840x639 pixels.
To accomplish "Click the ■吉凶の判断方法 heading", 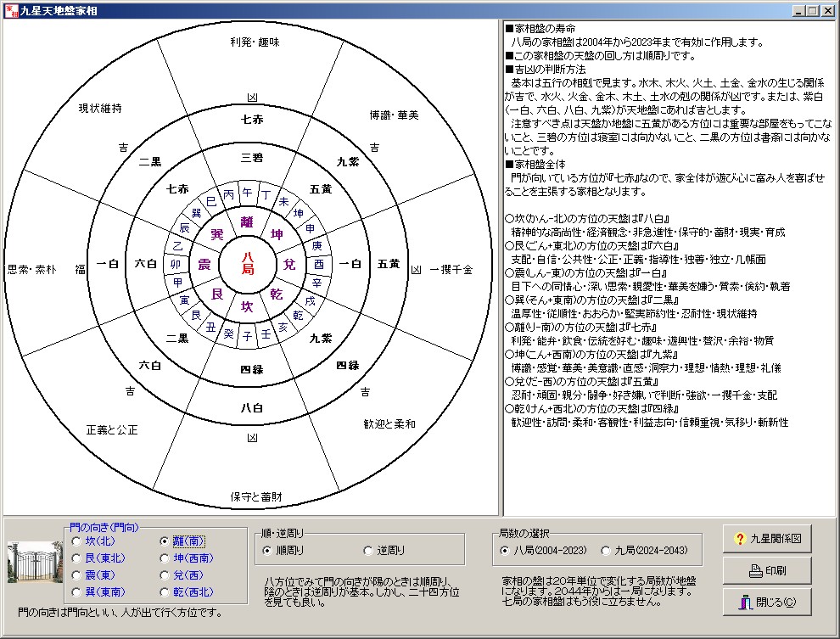I will (546, 69).
